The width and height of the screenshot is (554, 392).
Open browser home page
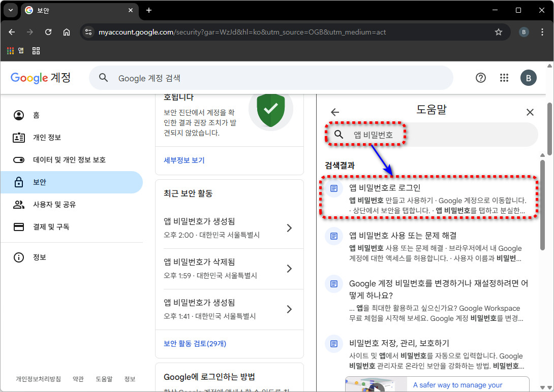click(x=67, y=32)
